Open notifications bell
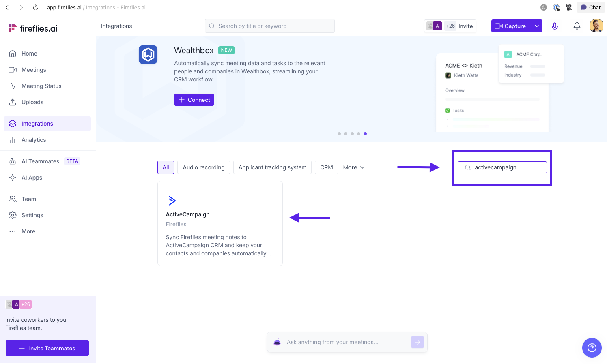 click(x=577, y=26)
